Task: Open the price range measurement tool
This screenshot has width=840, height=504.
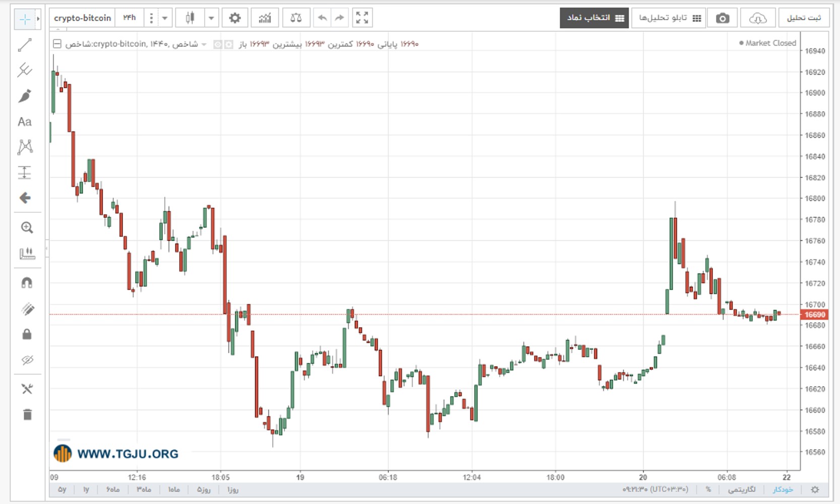Action: (x=25, y=172)
